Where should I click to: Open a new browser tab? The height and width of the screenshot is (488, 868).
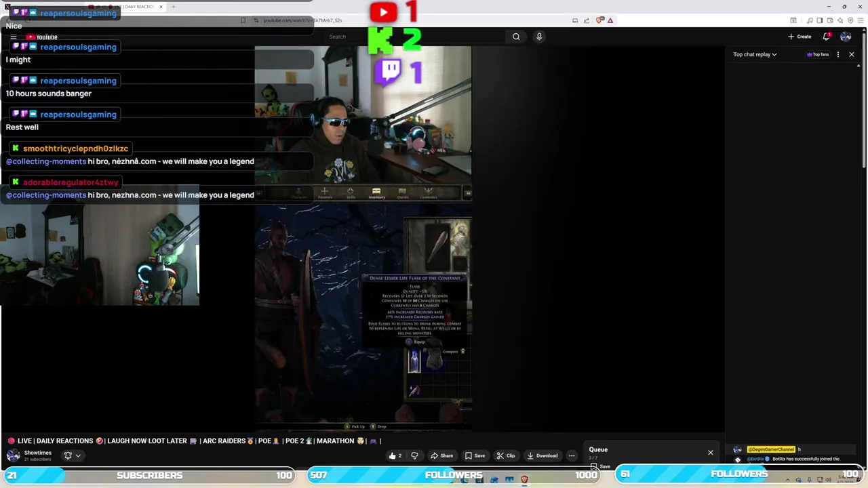pyautogui.click(x=173, y=7)
